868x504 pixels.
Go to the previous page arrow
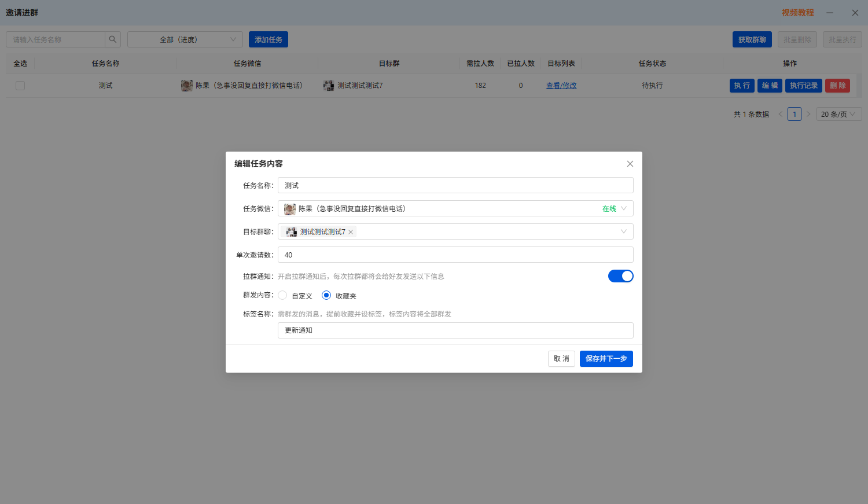[781, 114]
